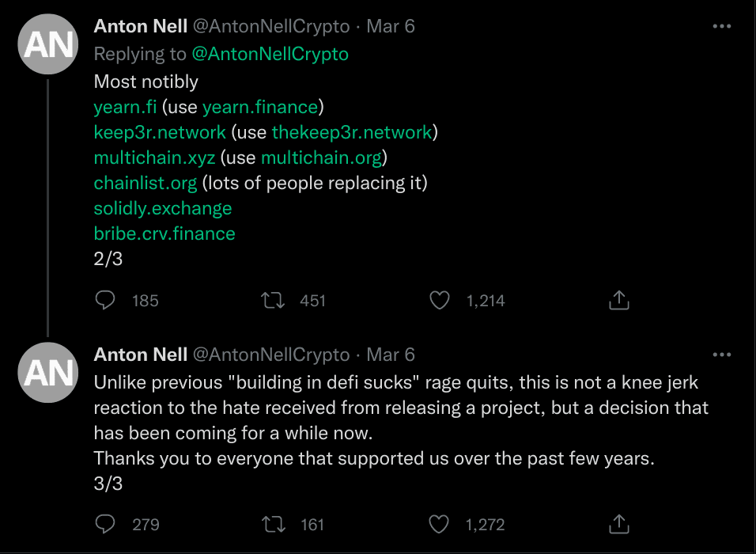Viewport: 756px width, 554px height.
Task: Visit the thekeep3r.network link
Action: [352, 132]
